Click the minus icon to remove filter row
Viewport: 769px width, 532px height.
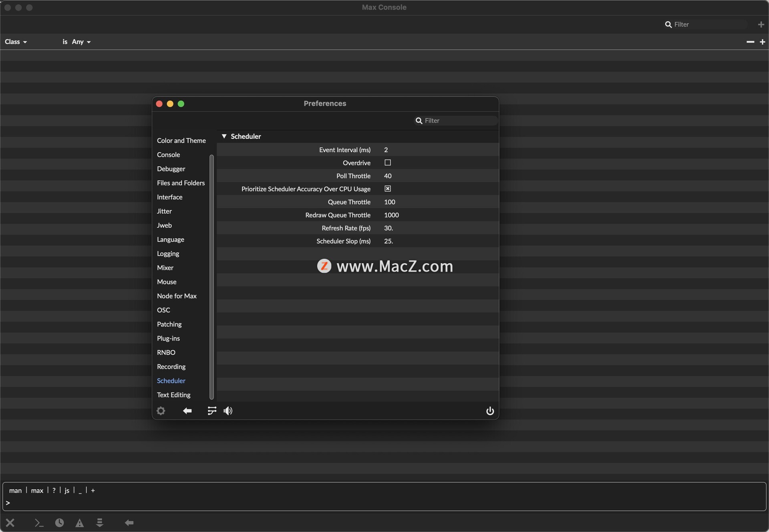750,42
